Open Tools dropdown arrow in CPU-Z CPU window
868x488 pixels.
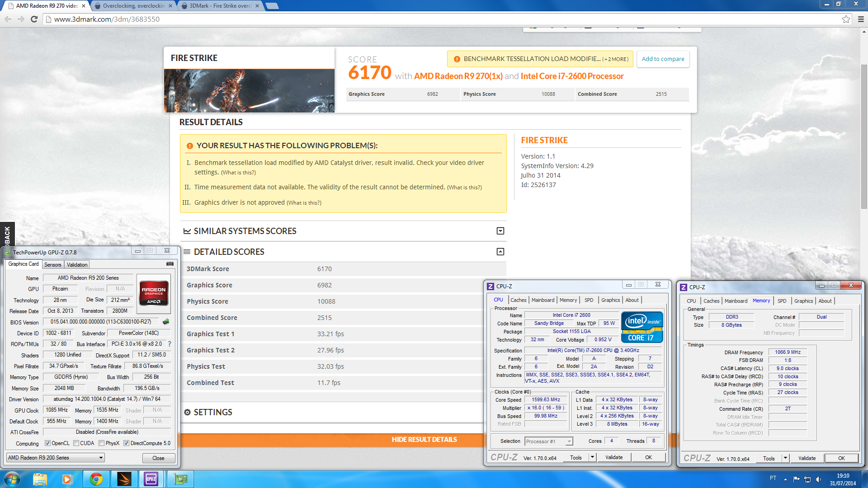(592, 457)
